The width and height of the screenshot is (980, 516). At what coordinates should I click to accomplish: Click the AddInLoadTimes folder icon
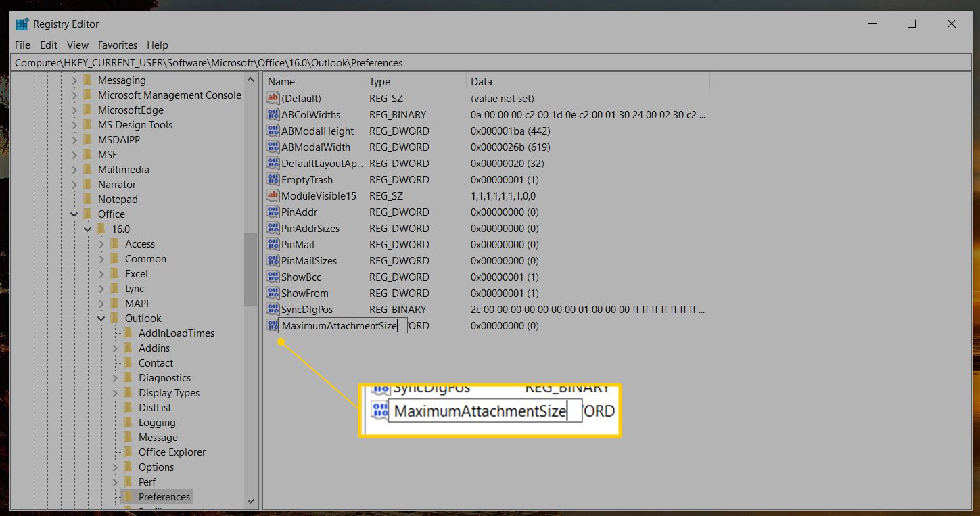click(128, 333)
